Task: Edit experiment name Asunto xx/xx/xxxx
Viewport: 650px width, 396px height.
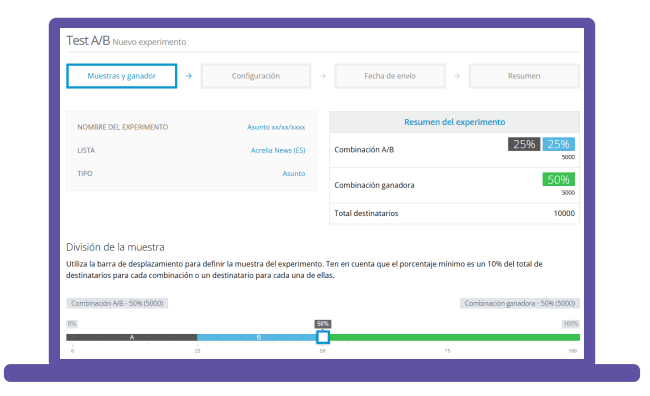Action: tap(276, 127)
